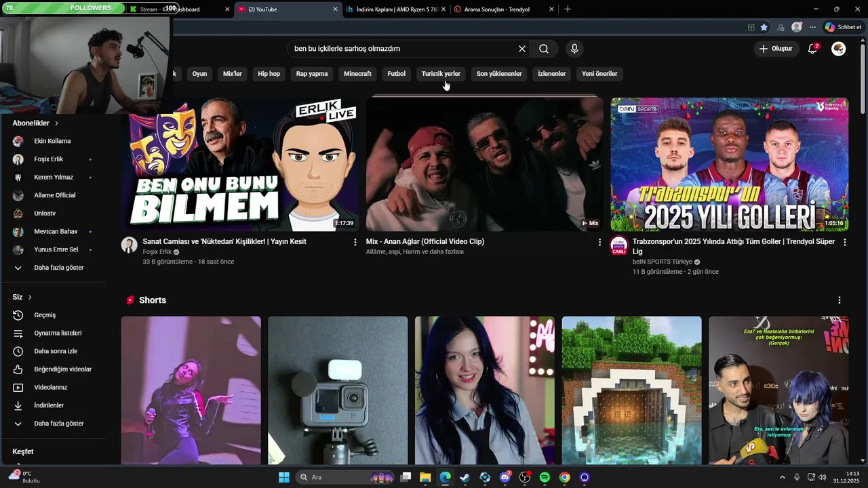This screenshot has width=868, height=488.
Task: Select the Turistik yerler filter chip
Action: pyautogui.click(x=441, y=74)
